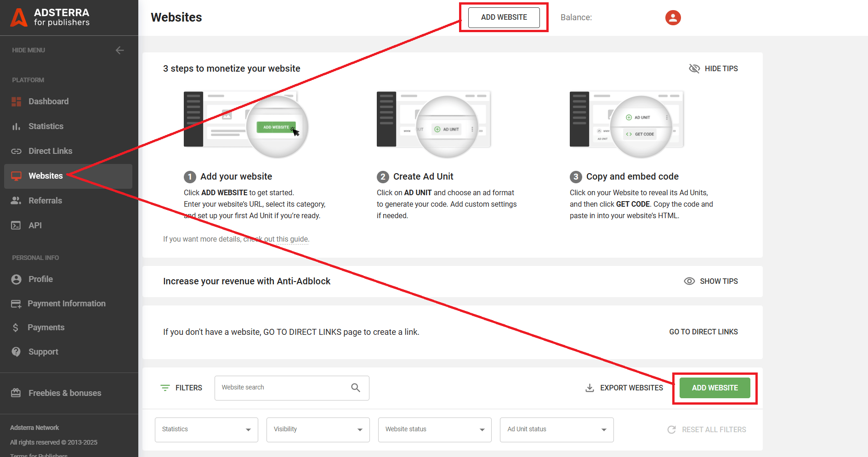This screenshot has height=457, width=868.
Task: Click the Dashboard grid icon
Action: pyautogui.click(x=17, y=102)
